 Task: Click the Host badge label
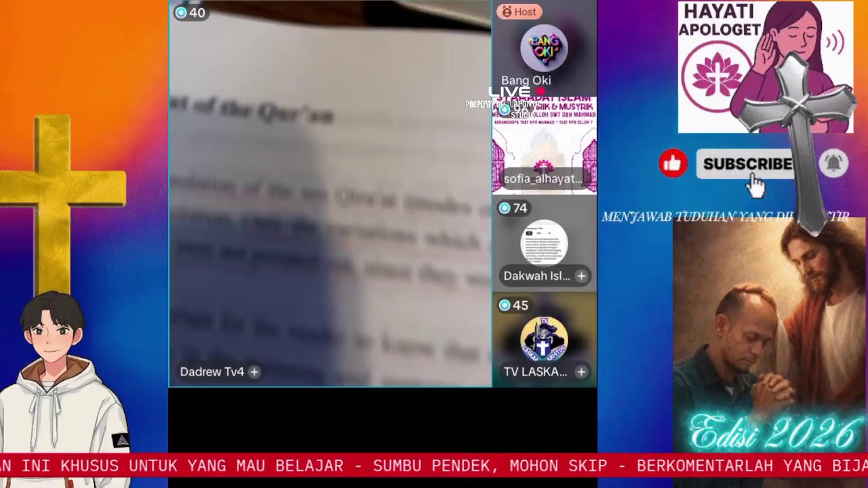(519, 12)
